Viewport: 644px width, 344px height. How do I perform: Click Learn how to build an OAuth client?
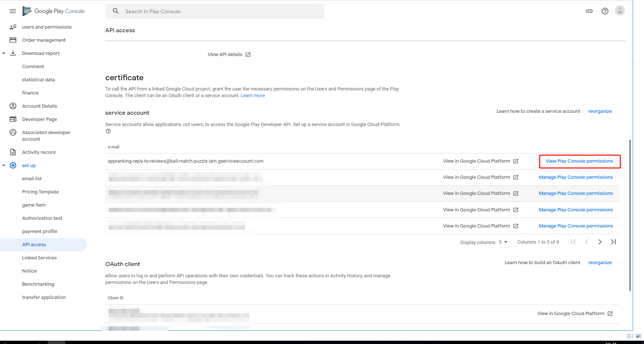click(x=542, y=263)
